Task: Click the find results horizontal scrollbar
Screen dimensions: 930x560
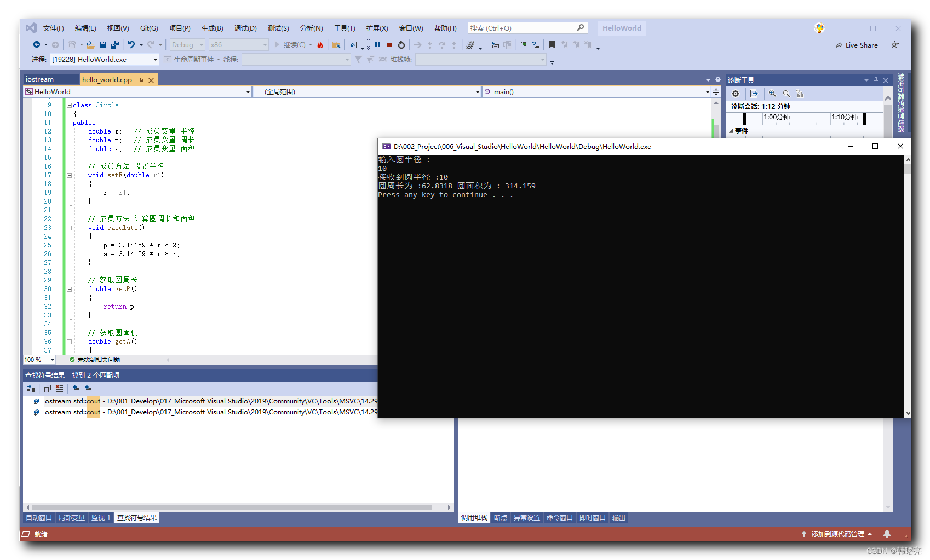Action: [238, 507]
